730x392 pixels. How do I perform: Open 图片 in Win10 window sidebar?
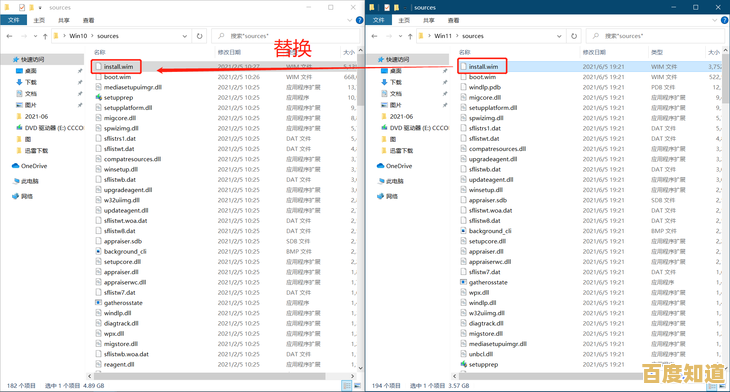pyautogui.click(x=26, y=105)
